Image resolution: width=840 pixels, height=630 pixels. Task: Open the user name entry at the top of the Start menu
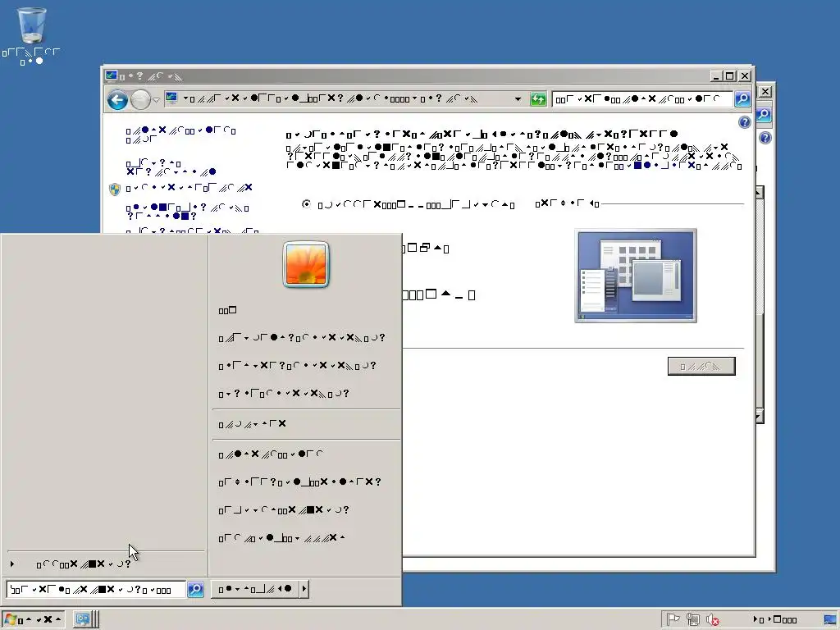pos(228,310)
